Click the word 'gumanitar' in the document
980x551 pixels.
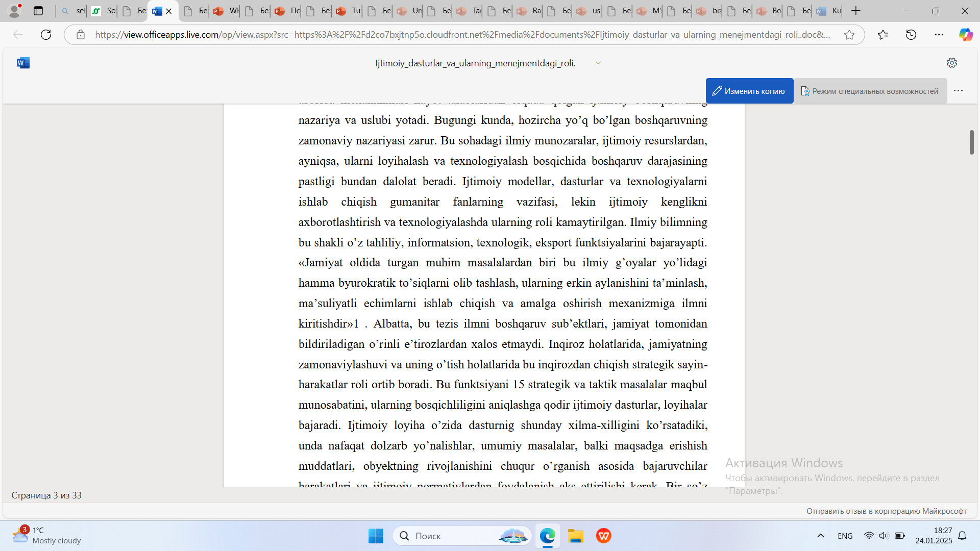click(414, 202)
